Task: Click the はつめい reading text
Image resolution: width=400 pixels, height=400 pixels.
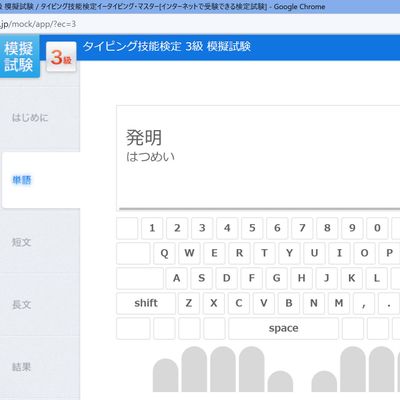Action: pyautogui.click(x=150, y=157)
